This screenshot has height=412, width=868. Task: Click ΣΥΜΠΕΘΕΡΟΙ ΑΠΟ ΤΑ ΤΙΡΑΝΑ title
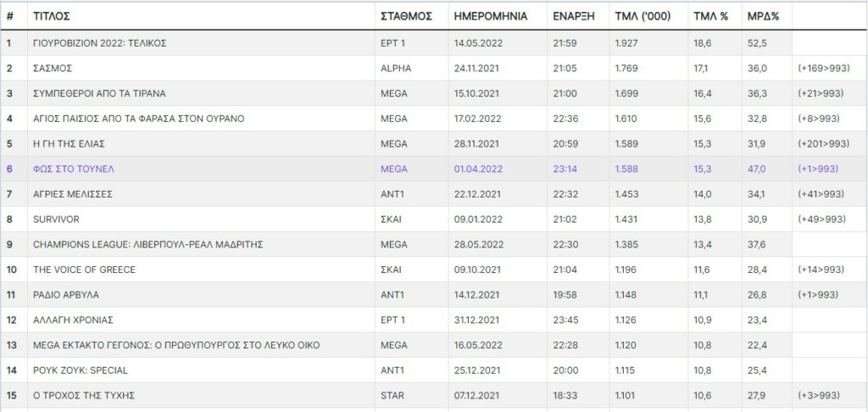(99, 93)
